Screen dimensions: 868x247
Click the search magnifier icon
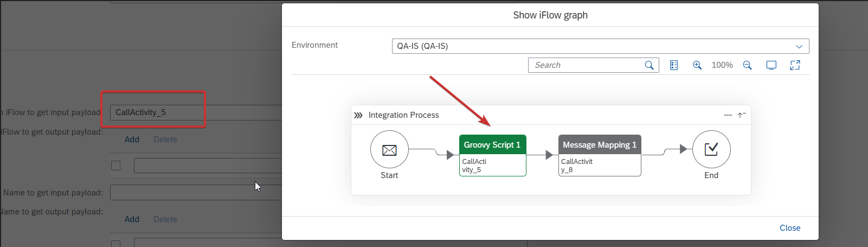649,65
